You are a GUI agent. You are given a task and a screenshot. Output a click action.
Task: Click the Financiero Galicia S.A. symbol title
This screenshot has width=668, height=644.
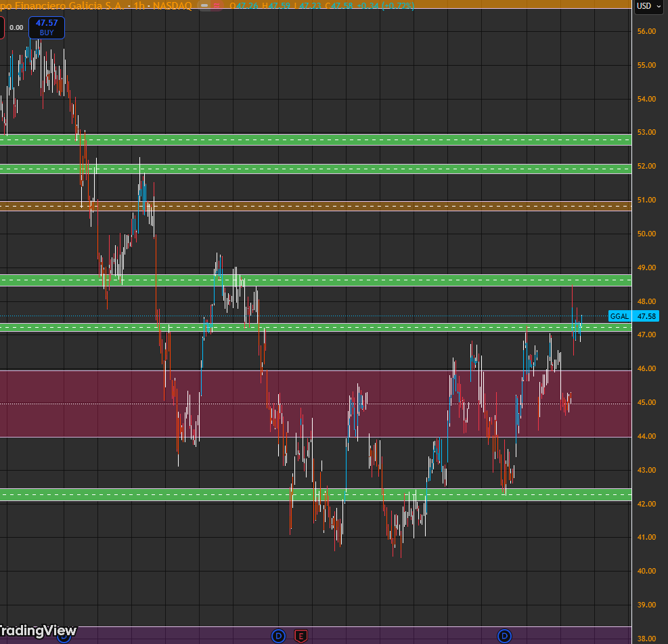(x=62, y=6)
